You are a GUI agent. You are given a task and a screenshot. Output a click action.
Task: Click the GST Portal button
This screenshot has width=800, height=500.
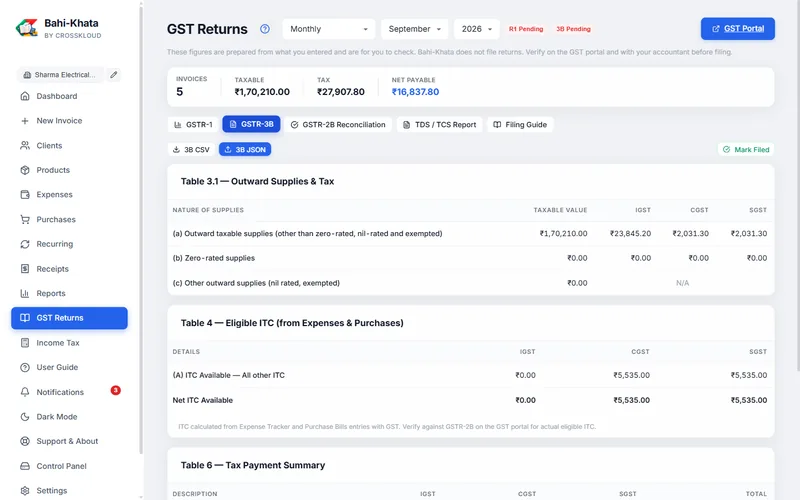(x=738, y=29)
